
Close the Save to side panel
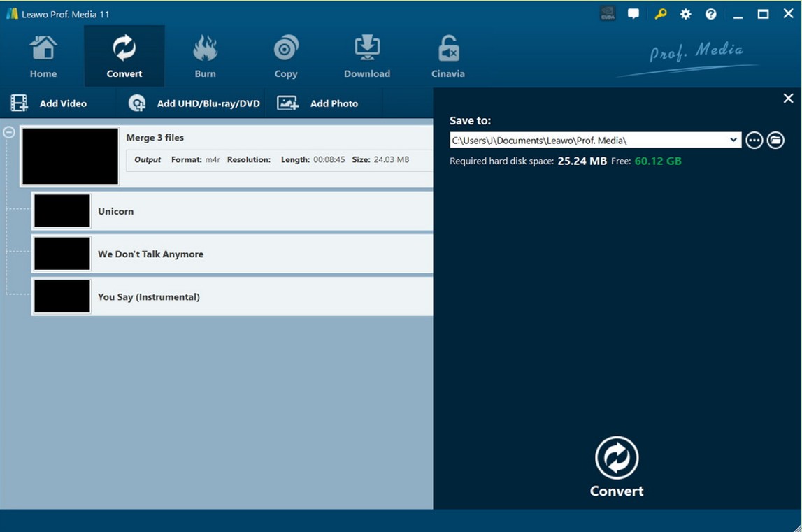pyautogui.click(x=788, y=99)
